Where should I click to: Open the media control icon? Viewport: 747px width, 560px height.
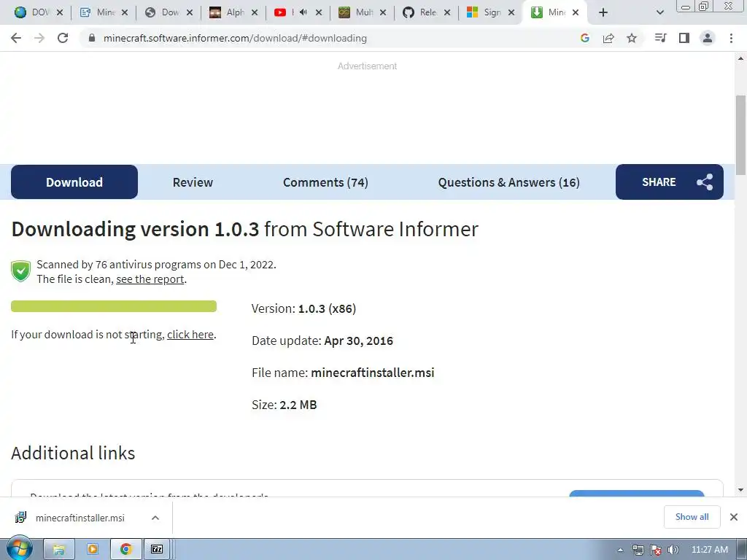(660, 38)
